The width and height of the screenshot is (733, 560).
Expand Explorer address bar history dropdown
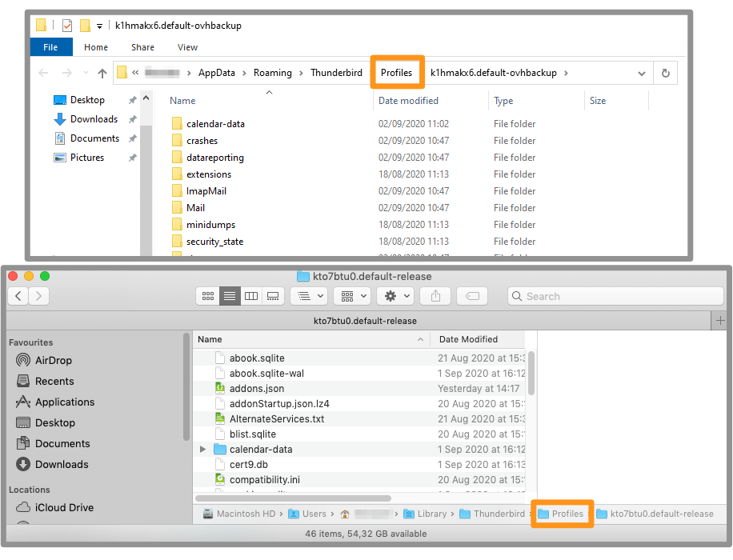[642, 73]
